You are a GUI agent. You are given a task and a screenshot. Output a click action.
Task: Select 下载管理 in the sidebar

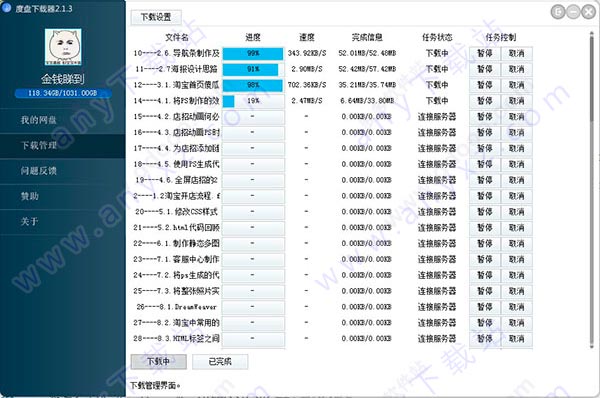click(x=38, y=145)
